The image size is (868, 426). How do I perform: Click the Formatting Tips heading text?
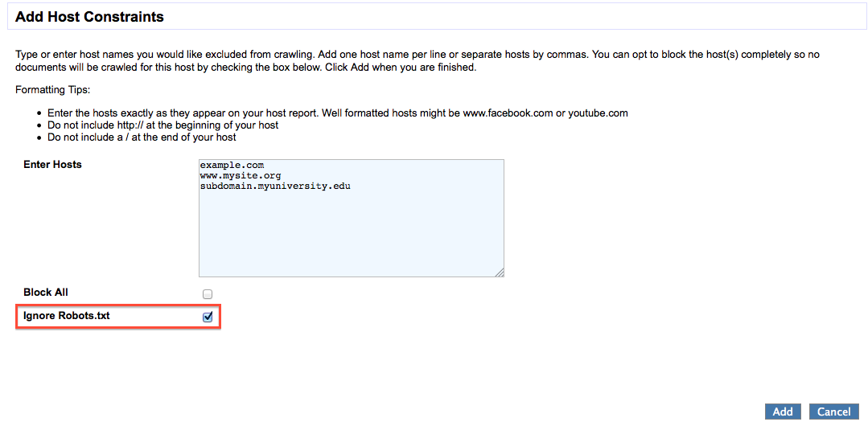tap(53, 89)
